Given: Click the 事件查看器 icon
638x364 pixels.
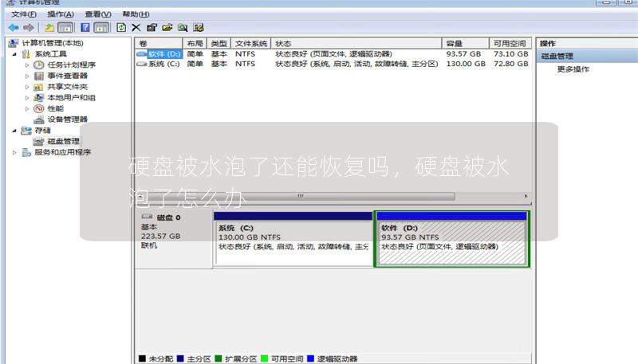Looking at the screenshot, I should 38,76.
